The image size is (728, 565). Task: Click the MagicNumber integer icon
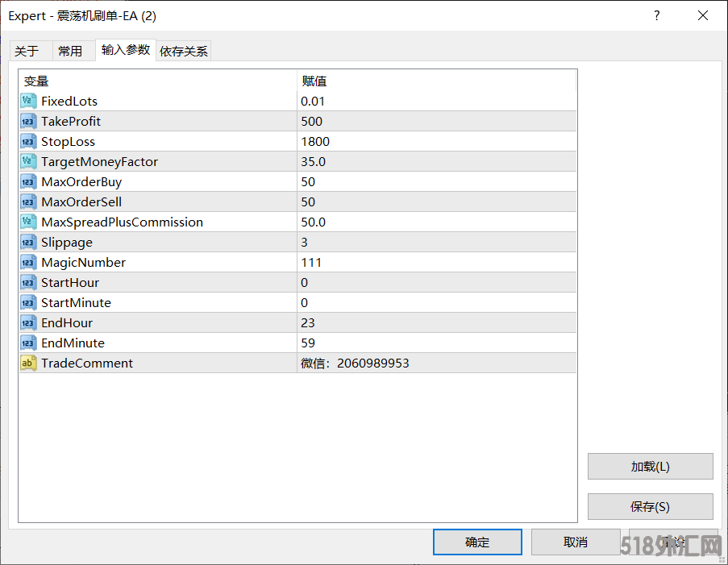point(28,262)
